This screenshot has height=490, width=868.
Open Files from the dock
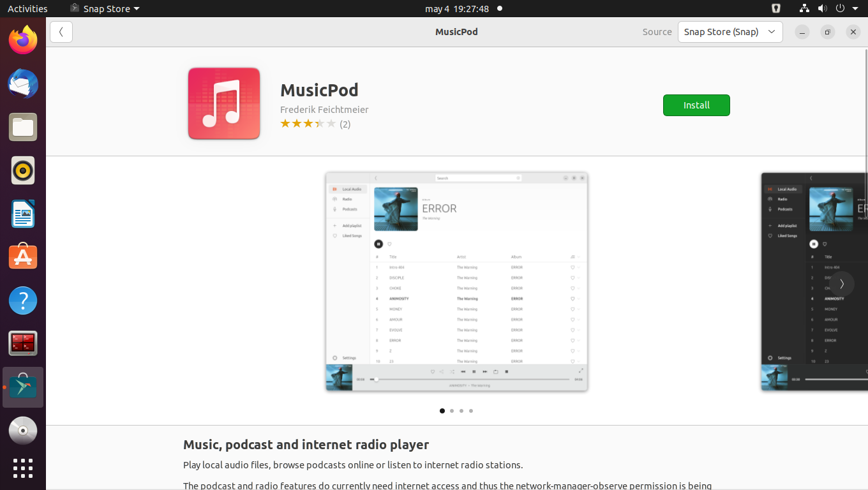click(23, 128)
